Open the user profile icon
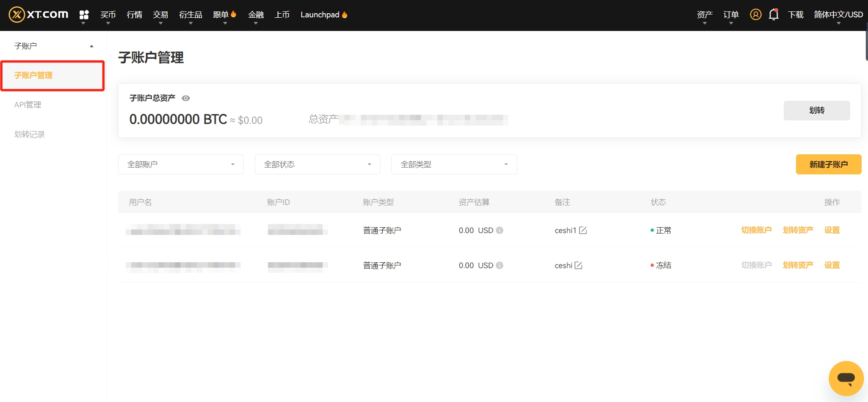 click(x=755, y=15)
